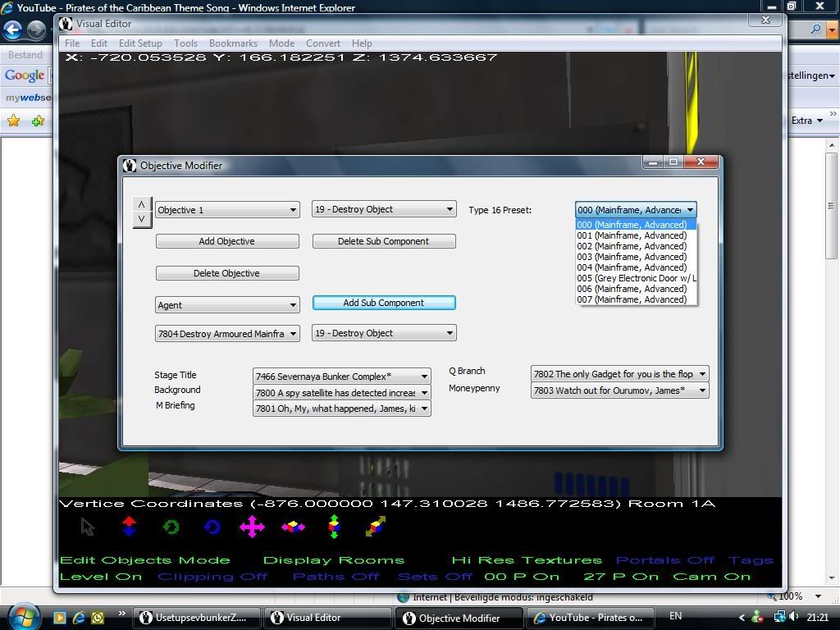
Task: Click the Internet Explorer scrollbar up arrow
Action: tap(832, 145)
